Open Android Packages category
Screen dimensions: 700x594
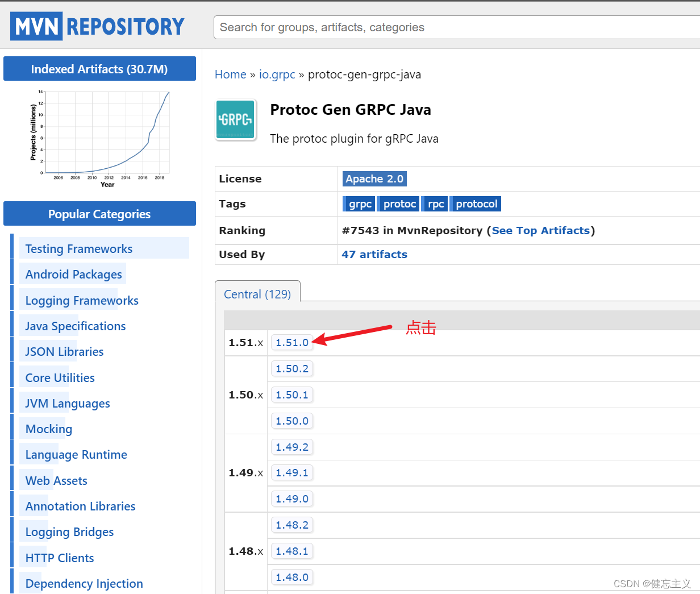(73, 275)
